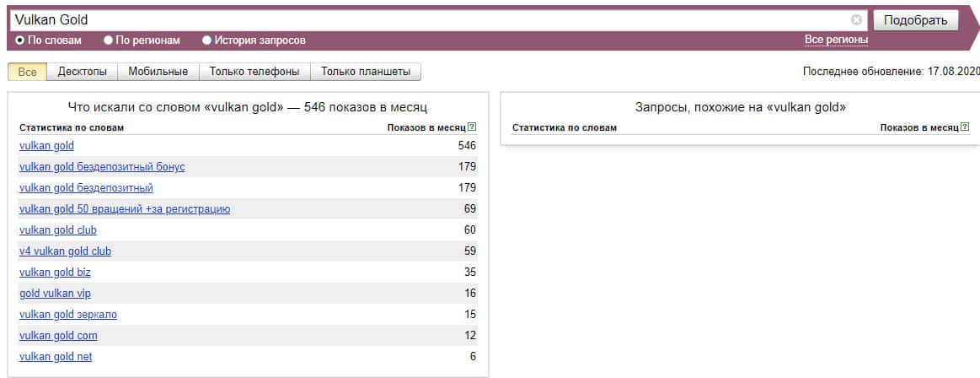Switch to the 'Десктопы' tab
This screenshot has width=980, height=378.
(x=82, y=72)
